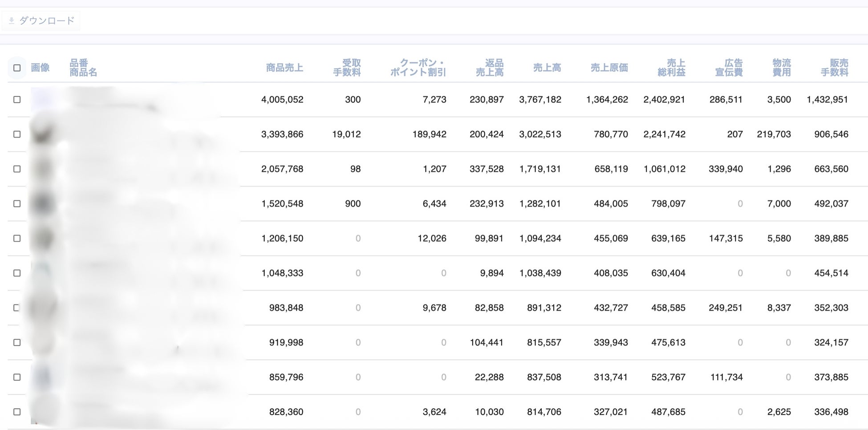Viewport: 868px width, 430px height.
Task: Sort by 売上総利益 column header
Action: pyautogui.click(x=671, y=68)
